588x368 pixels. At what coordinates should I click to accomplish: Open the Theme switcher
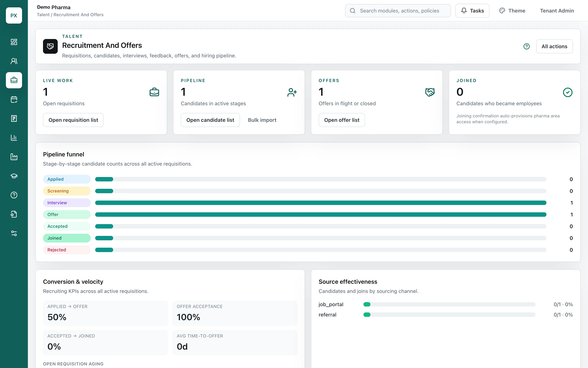512,11
